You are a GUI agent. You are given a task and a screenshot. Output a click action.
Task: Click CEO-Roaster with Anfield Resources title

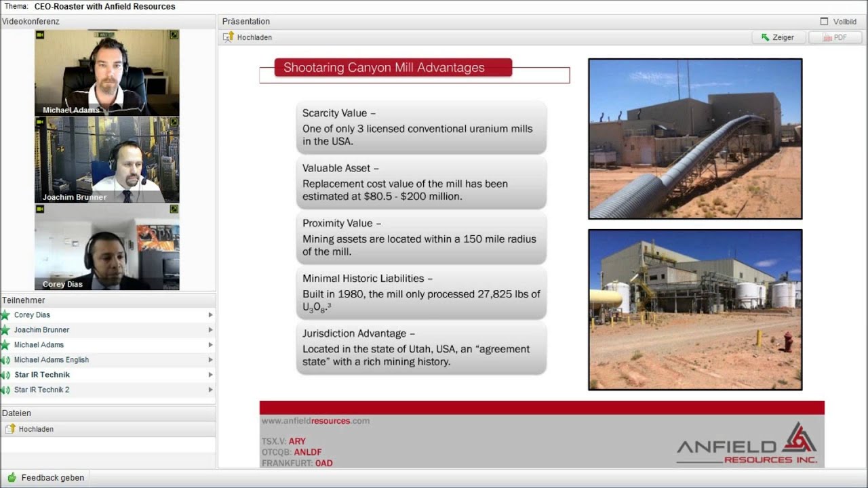(x=105, y=7)
